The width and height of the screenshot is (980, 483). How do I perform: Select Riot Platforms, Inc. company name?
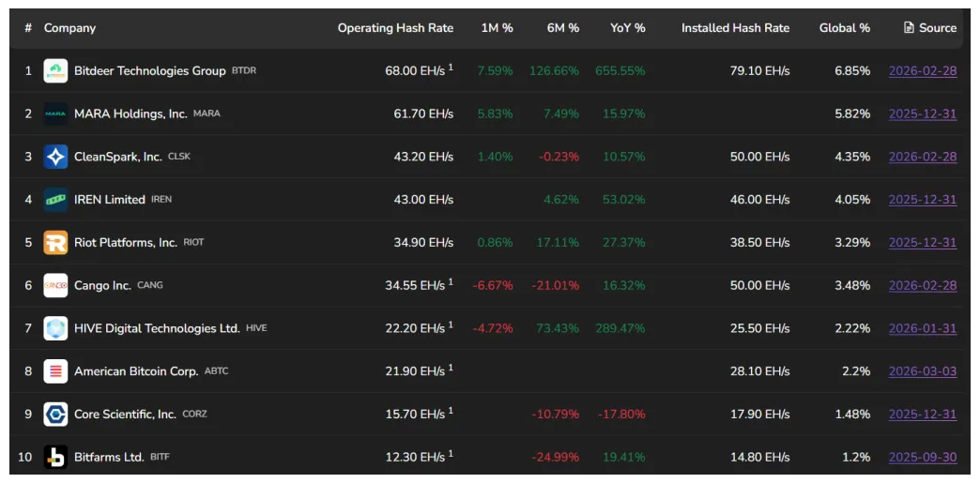(126, 242)
